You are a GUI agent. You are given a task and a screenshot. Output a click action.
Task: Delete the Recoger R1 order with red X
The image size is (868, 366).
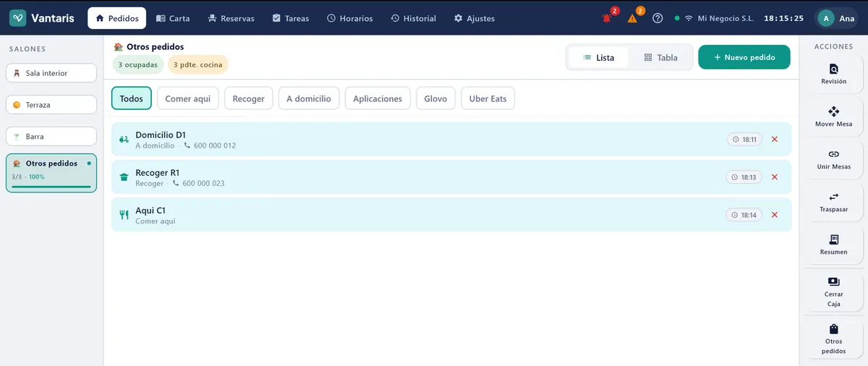pos(775,176)
